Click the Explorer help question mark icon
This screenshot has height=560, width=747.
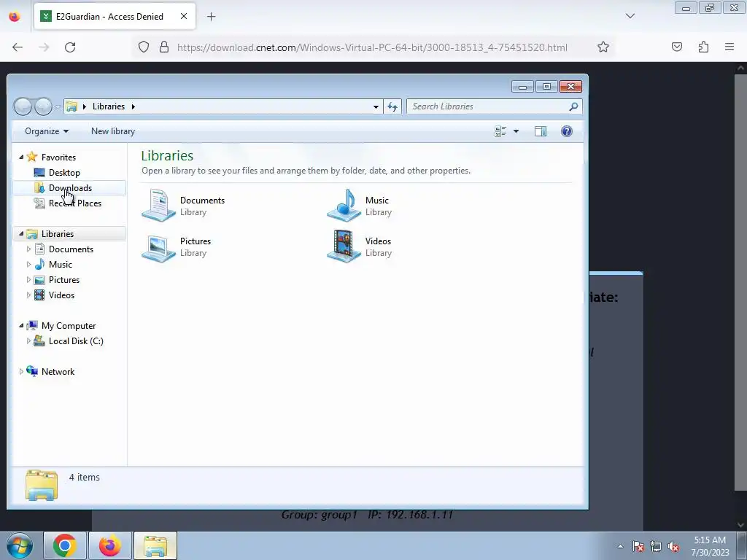[566, 131]
